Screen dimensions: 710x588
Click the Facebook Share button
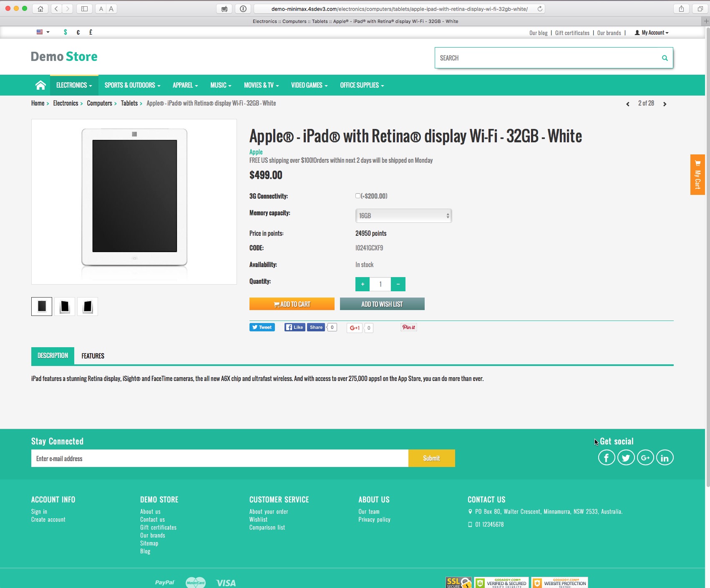tap(316, 327)
